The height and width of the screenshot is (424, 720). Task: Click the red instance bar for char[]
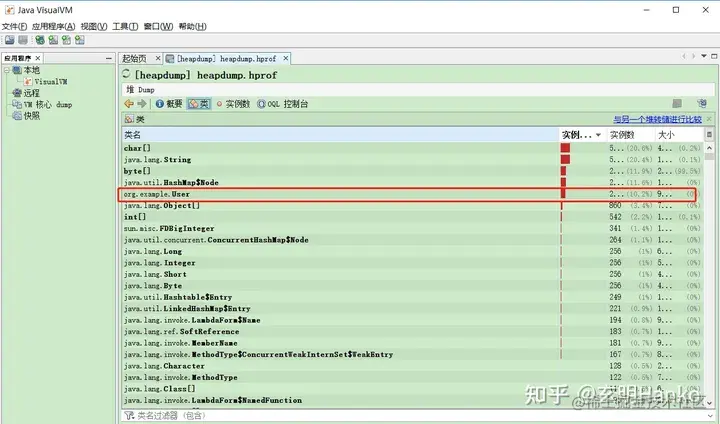point(565,148)
